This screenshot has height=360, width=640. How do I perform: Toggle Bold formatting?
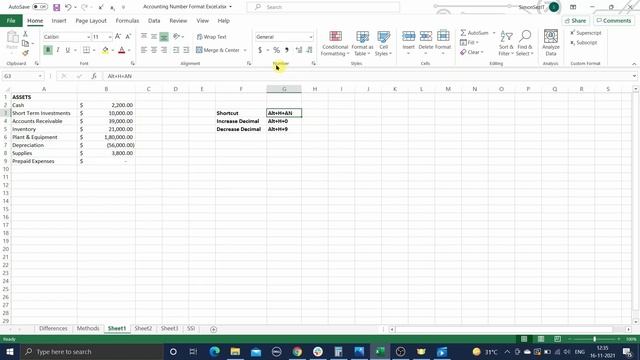coord(48,50)
